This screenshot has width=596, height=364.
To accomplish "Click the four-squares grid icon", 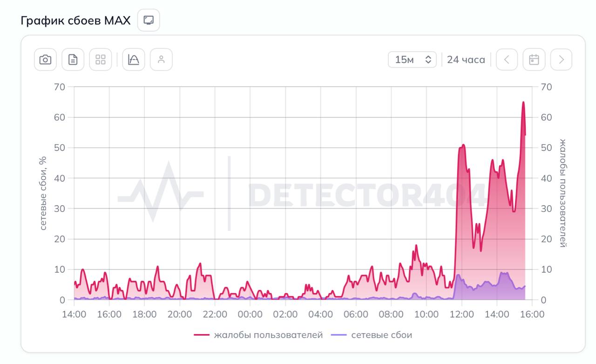I will click(101, 60).
